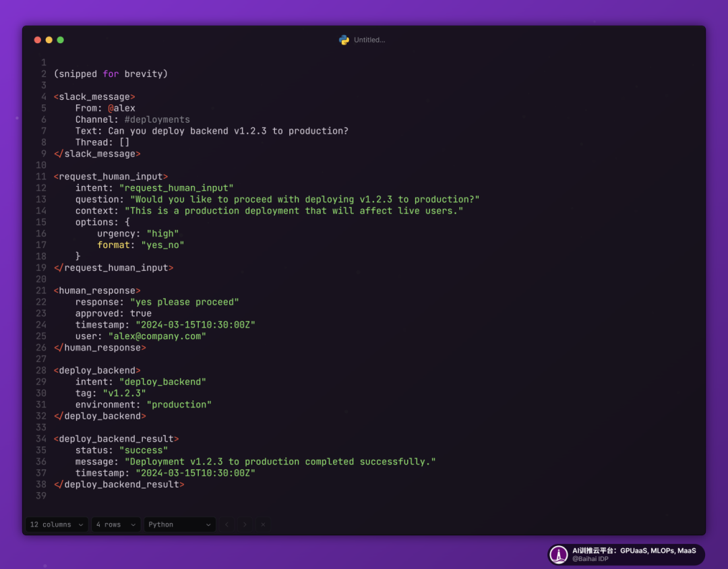This screenshot has width=728, height=569.
Task: Click the Python logo in the title bar
Action: coord(344,40)
